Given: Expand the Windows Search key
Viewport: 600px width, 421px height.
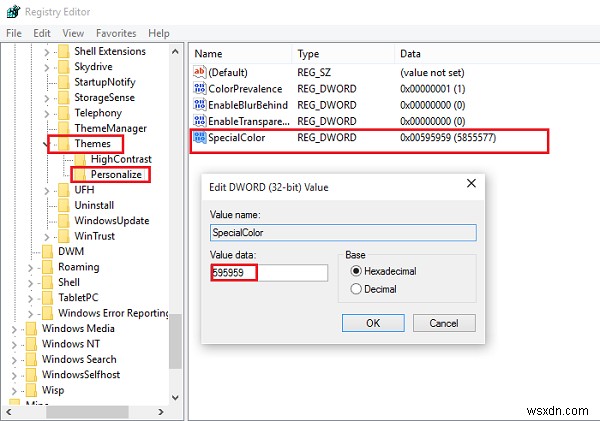Looking at the screenshot, I should pyautogui.click(x=14, y=360).
